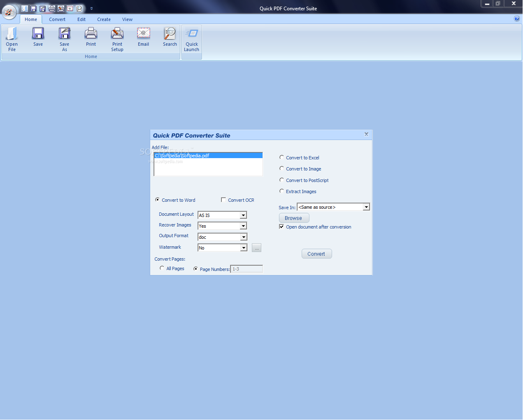This screenshot has width=523, height=420.
Task: Open the Customize Quick Access Toolbar arrow
Action: pyautogui.click(x=91, y=8)
